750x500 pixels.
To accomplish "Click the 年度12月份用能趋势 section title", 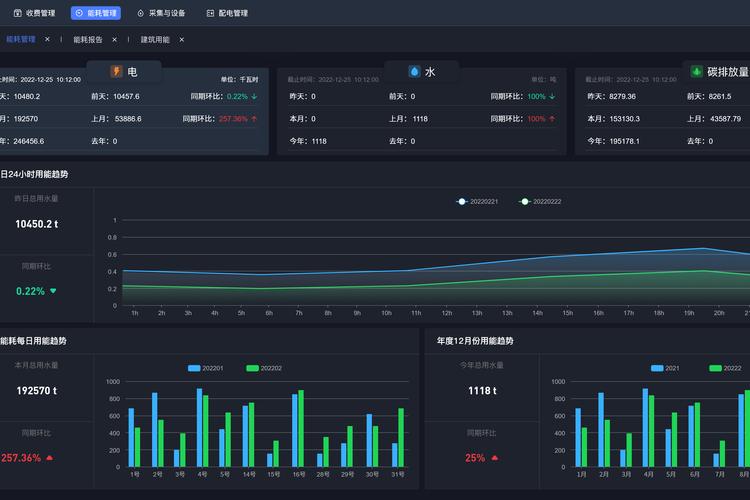I will click(475, 341).
